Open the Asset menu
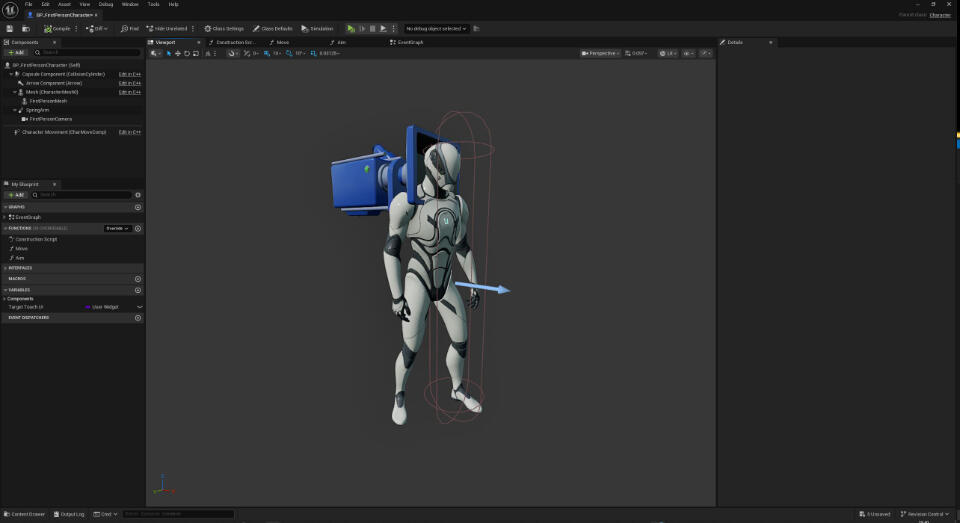The height and width of the screenshot is (523, 960). click(64, 4)
